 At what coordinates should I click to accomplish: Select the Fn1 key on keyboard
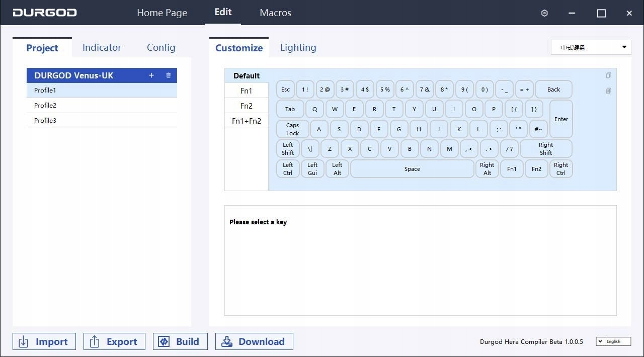click(x=512, y=169)
